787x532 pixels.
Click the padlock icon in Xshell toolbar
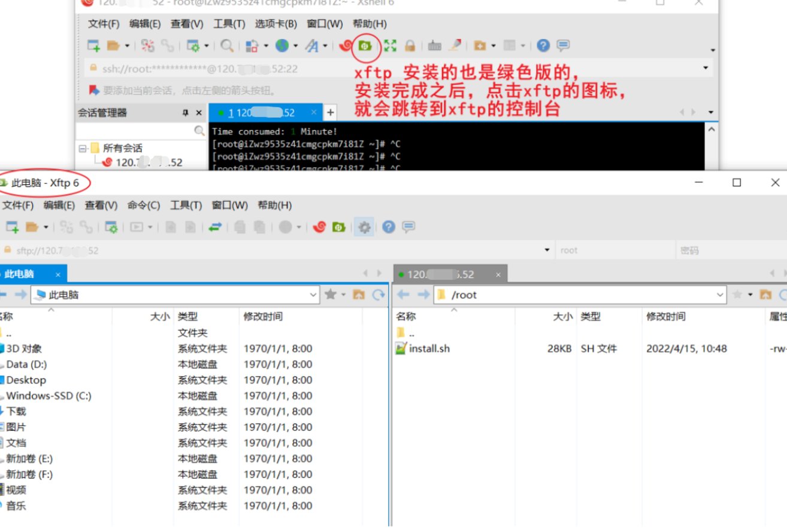pos(410,46)
